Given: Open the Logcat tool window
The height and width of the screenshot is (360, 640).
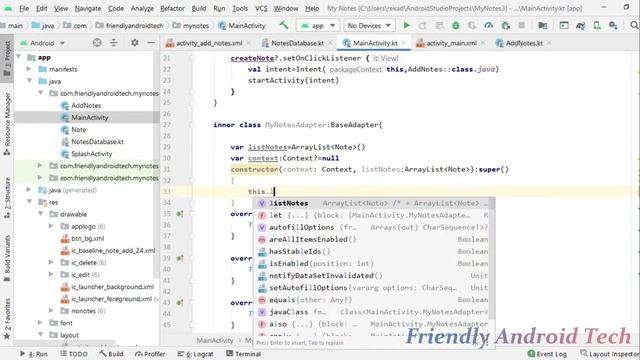Looking at the screenshot, I should pos(196,354).
